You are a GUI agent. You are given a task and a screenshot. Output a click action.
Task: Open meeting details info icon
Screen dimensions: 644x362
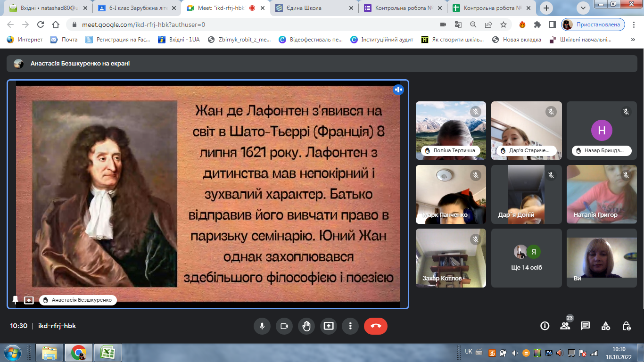click(545, 326)
